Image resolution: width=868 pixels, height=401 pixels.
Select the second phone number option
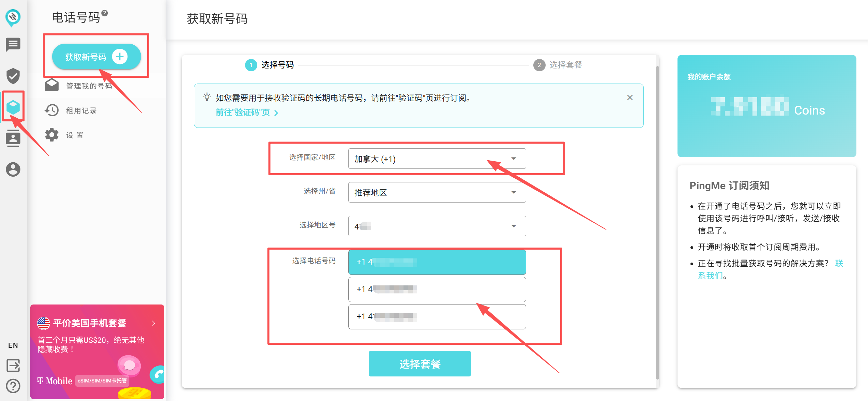coord(437,289)
